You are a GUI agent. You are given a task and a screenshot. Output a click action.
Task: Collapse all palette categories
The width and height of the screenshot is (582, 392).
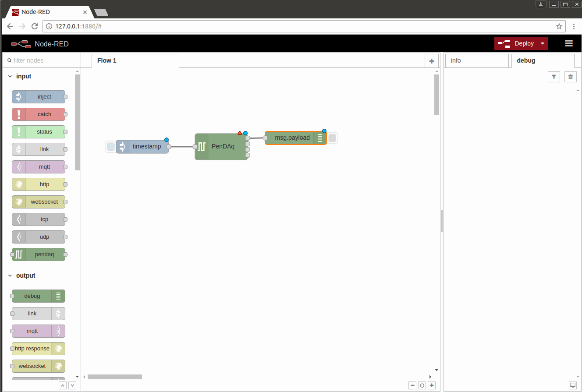pos(63,385)
